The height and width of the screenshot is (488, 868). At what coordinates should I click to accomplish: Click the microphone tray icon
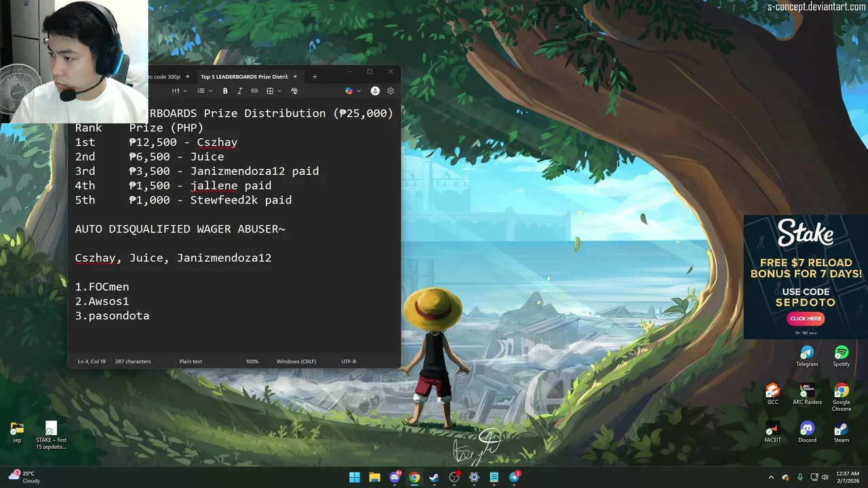(x=800, y=477)
